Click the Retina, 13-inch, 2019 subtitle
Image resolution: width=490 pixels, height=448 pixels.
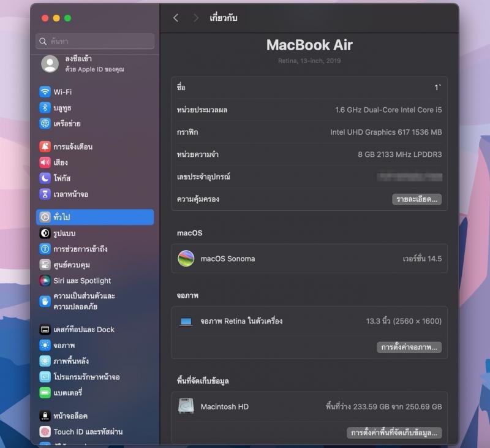point(309,61)
